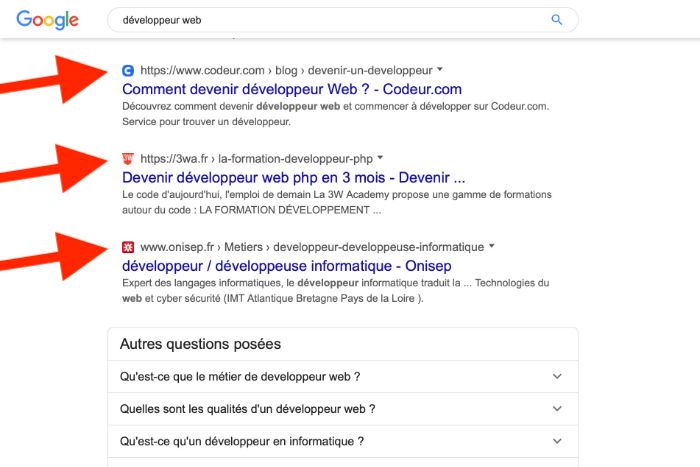Click the https://3wa.fr breadcrumb URL
The height and width of the screenshot is (467, 700).
174,158
